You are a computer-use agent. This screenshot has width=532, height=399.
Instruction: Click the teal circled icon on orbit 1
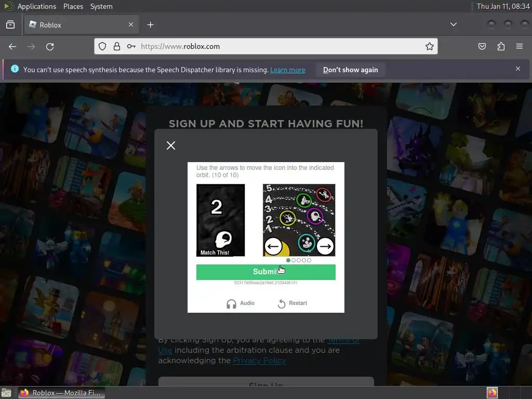point(307,242)
